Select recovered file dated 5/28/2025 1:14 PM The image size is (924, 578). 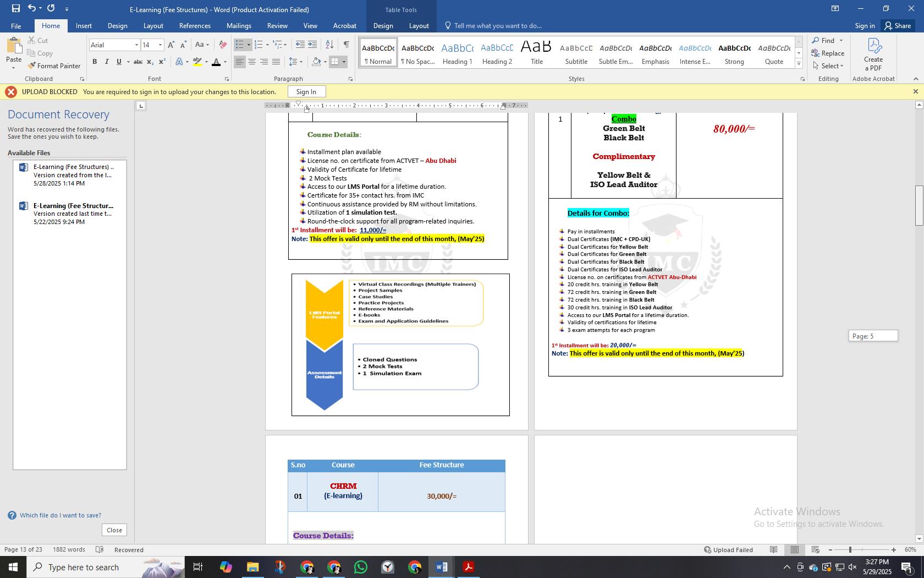pos(70,175)
